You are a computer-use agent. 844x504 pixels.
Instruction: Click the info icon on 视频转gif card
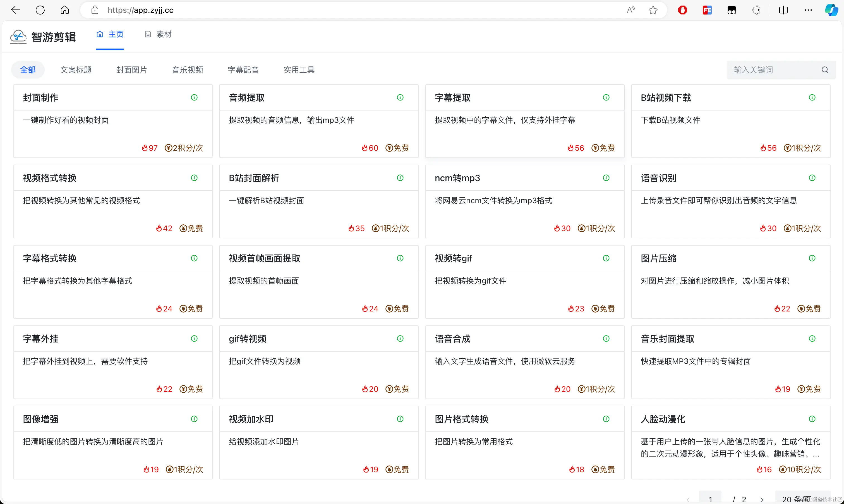tap(606, 258)
